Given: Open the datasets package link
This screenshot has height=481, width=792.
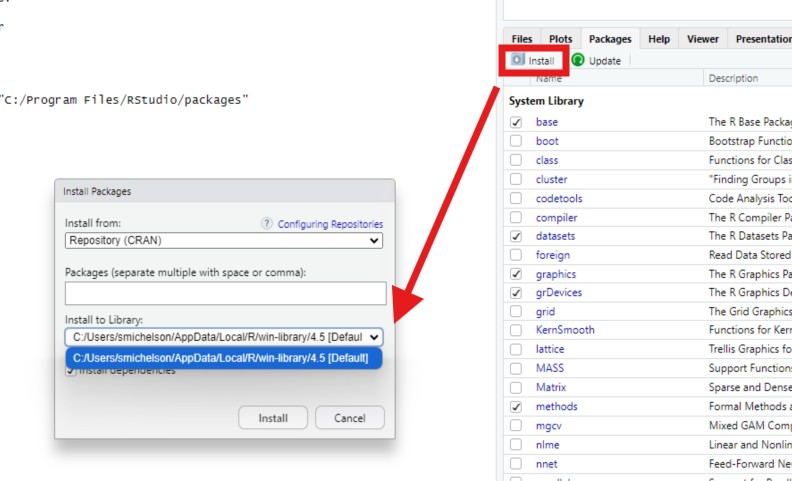Looking at the screenshot, I should pos(556,236).
